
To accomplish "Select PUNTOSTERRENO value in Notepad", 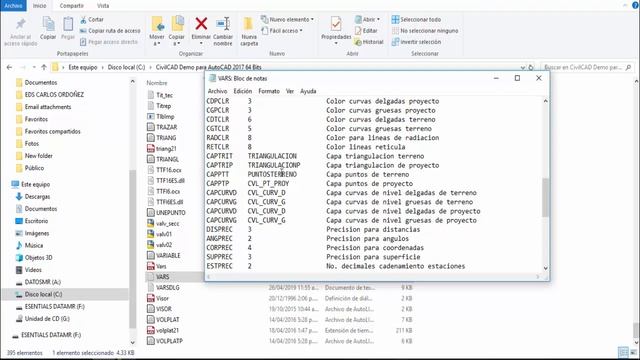I will coord(272,174).
